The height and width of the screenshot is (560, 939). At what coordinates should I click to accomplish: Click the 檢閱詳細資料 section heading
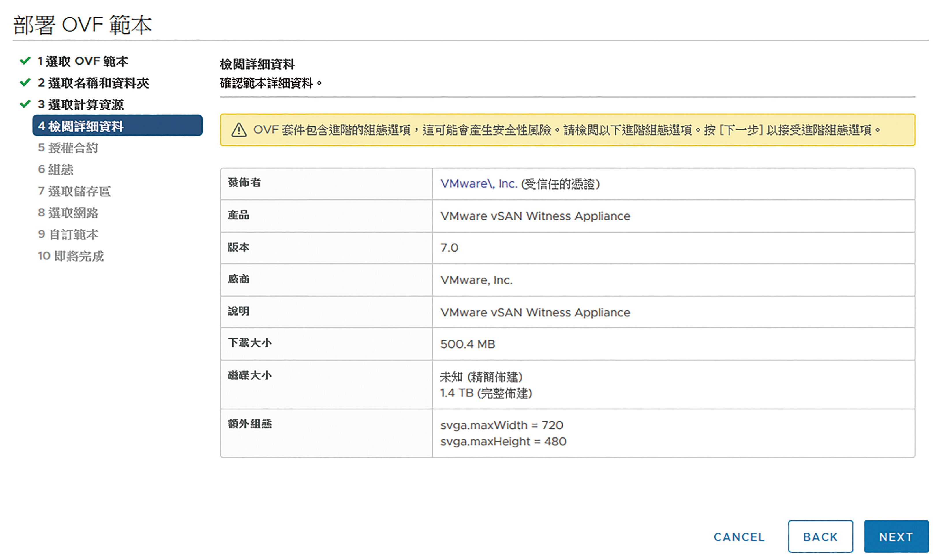click(x=257, y=64)
